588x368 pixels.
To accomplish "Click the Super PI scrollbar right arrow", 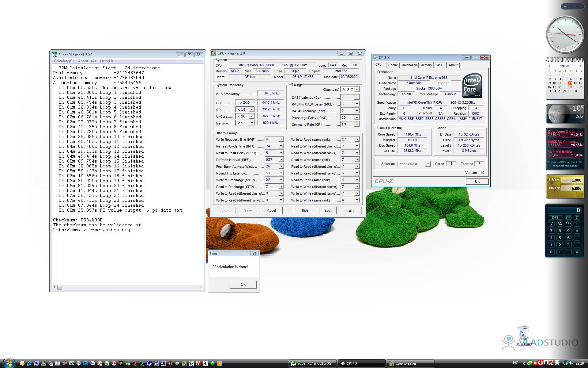I will (201, 287).
